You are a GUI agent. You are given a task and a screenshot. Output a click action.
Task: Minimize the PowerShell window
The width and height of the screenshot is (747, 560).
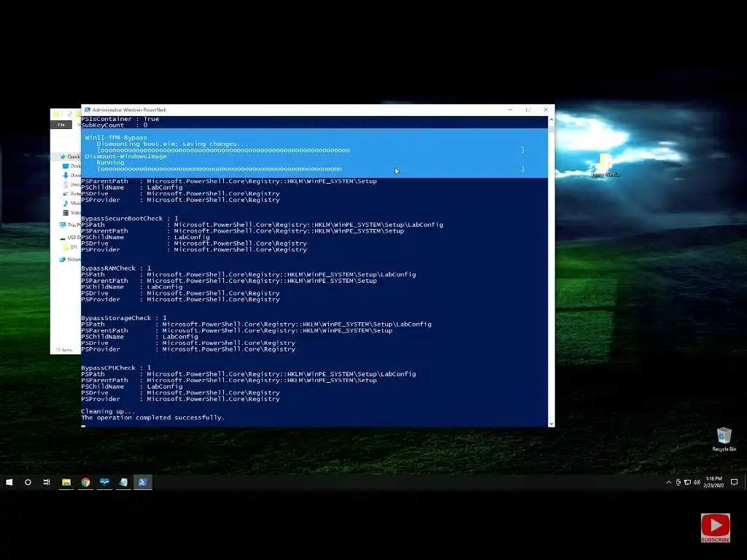[x=510, y=109]
